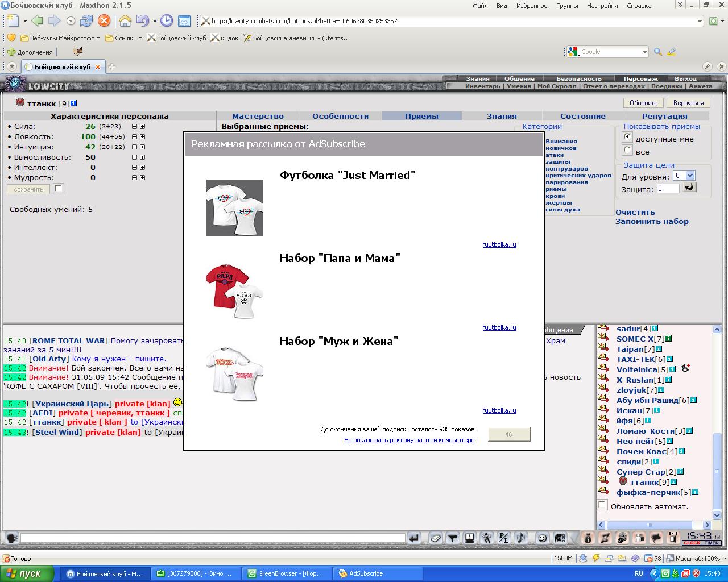
Task: Click the EXIT door icon
Action: [673, 538]
